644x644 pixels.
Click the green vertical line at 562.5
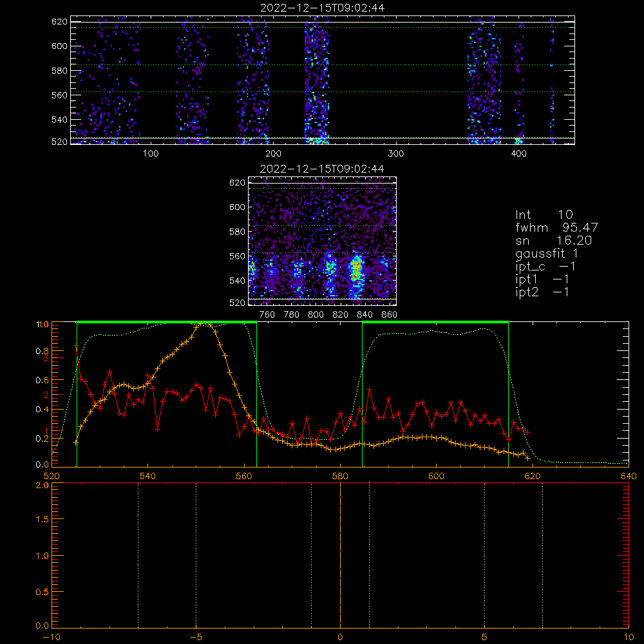(257, 394)
